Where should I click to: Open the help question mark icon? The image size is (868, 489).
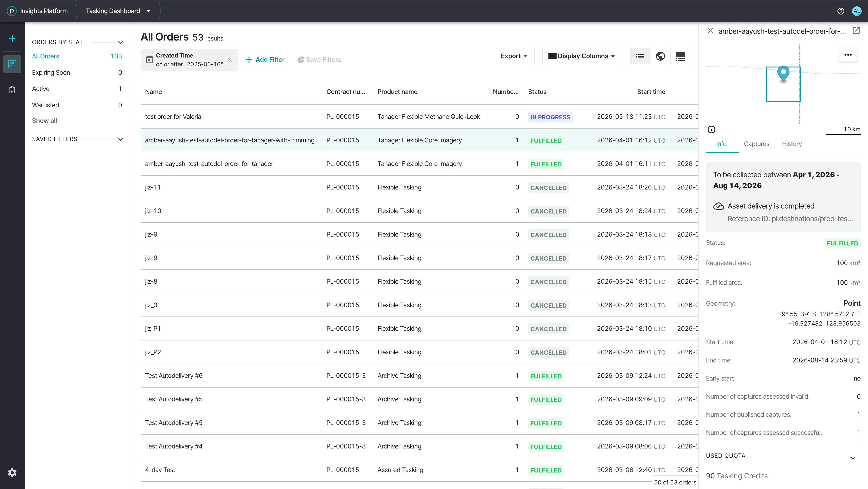click(841, 11)
